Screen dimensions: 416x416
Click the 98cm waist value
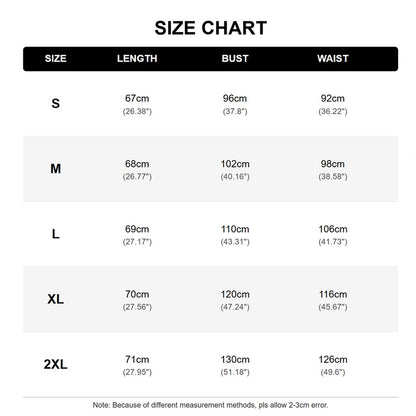(333, 164)
